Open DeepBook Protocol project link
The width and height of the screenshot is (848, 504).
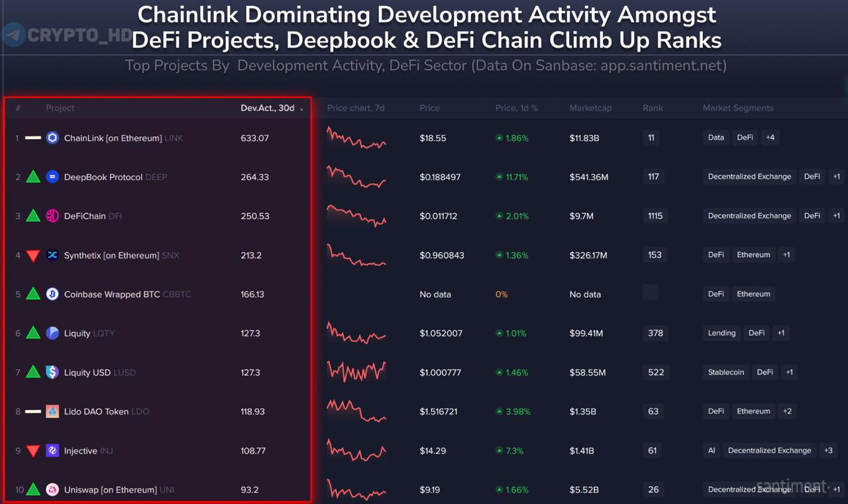pos(103,177)
